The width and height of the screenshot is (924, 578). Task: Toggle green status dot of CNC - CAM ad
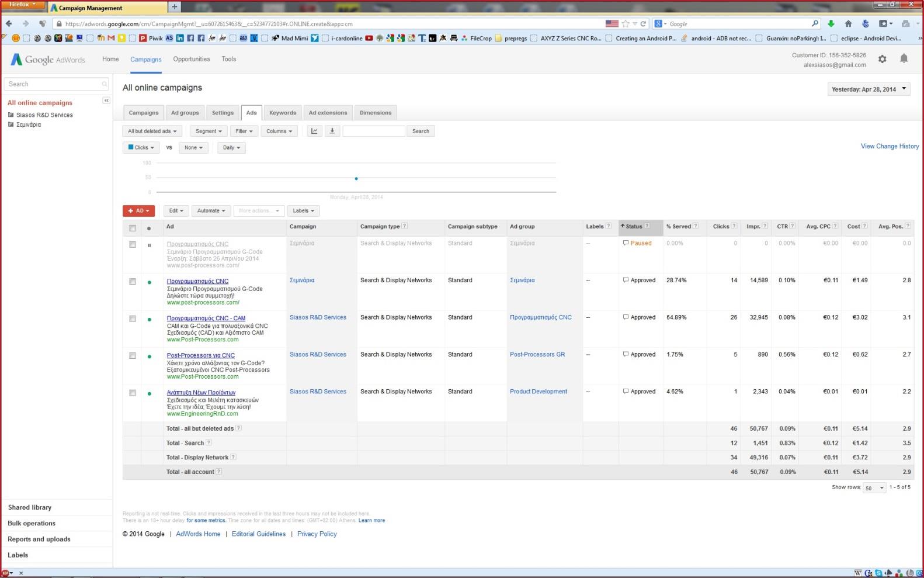click(150, 320)
